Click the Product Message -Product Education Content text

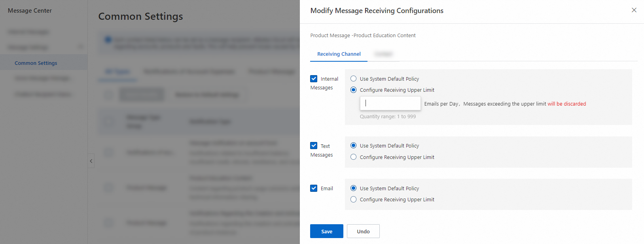click(x=363, y=36)
